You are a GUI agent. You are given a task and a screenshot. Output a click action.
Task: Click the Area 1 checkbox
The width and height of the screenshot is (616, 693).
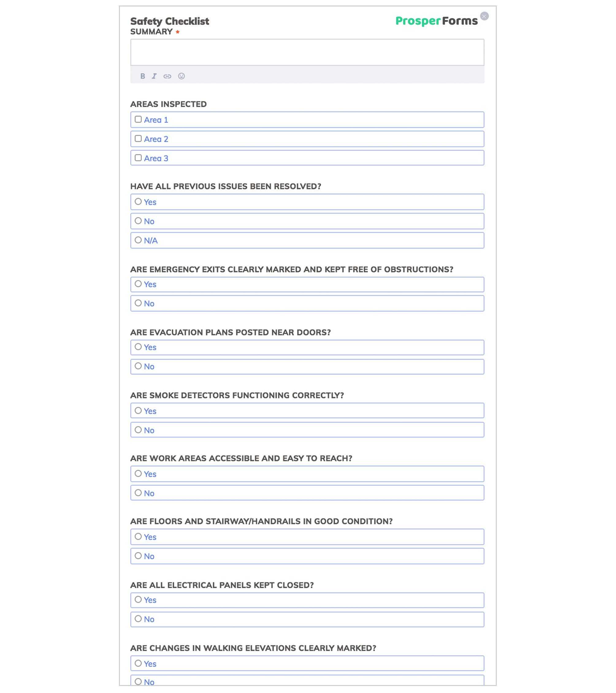point(137,120)
